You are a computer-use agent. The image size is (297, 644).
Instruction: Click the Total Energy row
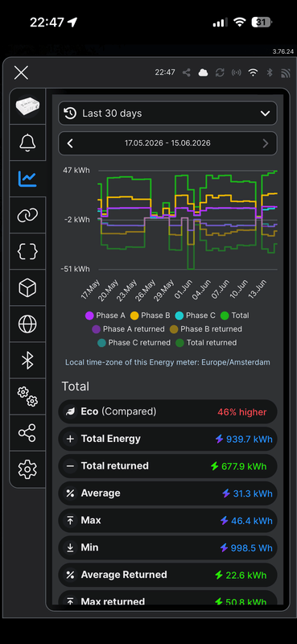(x=167, y=439)
